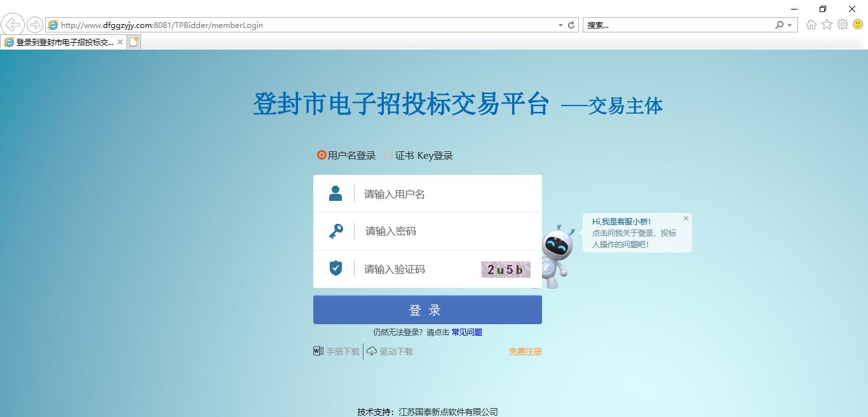Click the customer service robot mascot
Viewport: 868px width, 417px height.
tap(557, 256)
